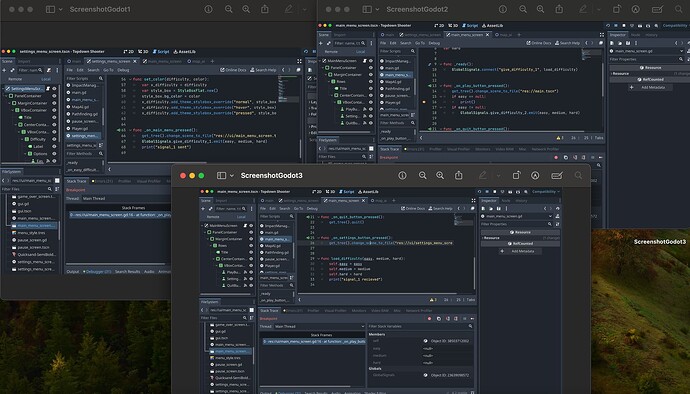Open highlight options chevron in ScreenshotGodot3 toolbar
The height and width of the screenshot is (394, 690).
pyautogui.click(x=499, y=176)
